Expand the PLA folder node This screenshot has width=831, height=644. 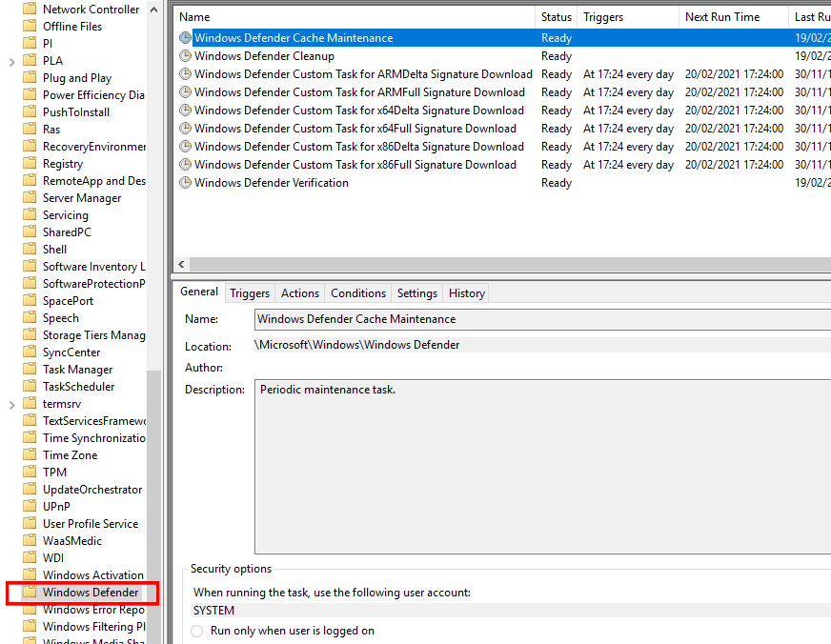(x=11, y=62)
